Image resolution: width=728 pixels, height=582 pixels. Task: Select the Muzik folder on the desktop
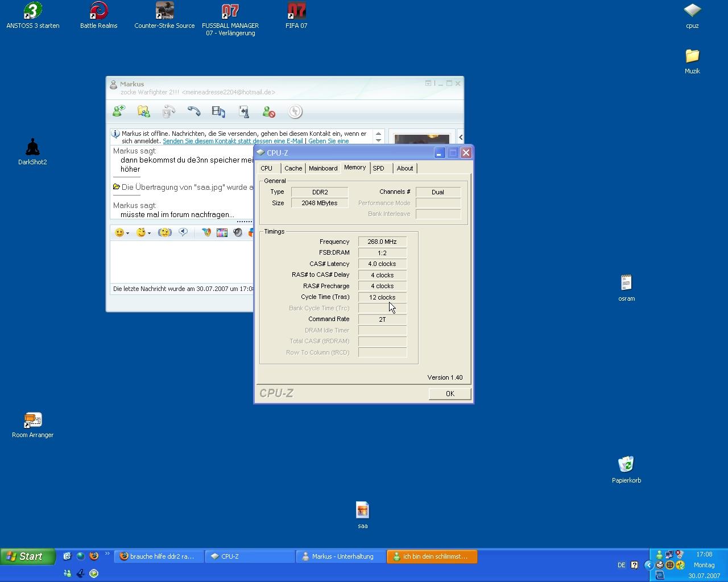692,61
